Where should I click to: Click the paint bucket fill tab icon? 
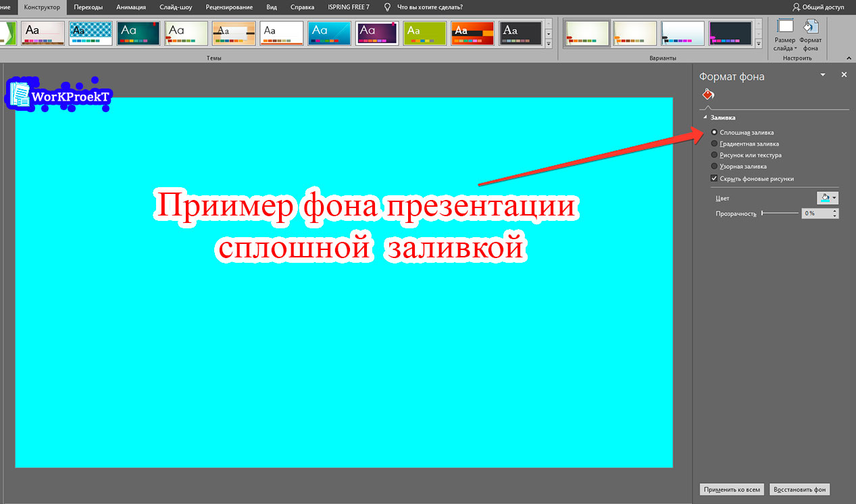707,94
